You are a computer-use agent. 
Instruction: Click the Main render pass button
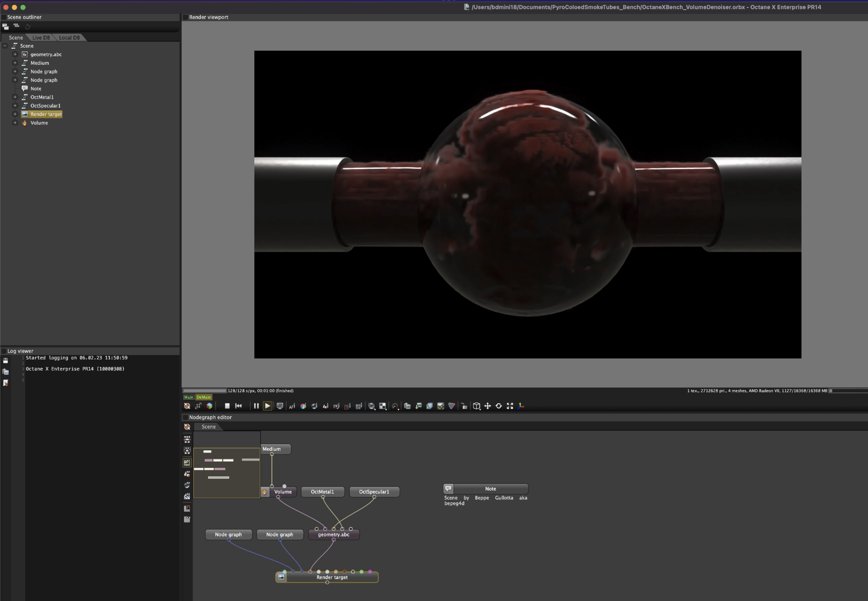coord(189,397)
